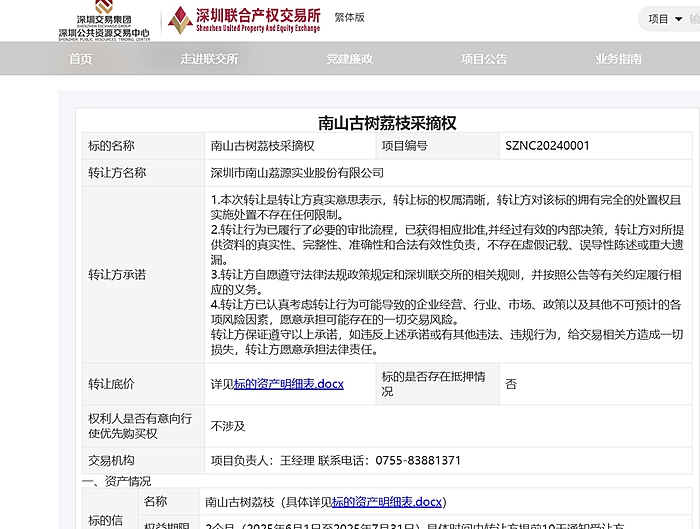Open 党建廉政 navigation menu
Screen dimensions: 700x529
349,59
